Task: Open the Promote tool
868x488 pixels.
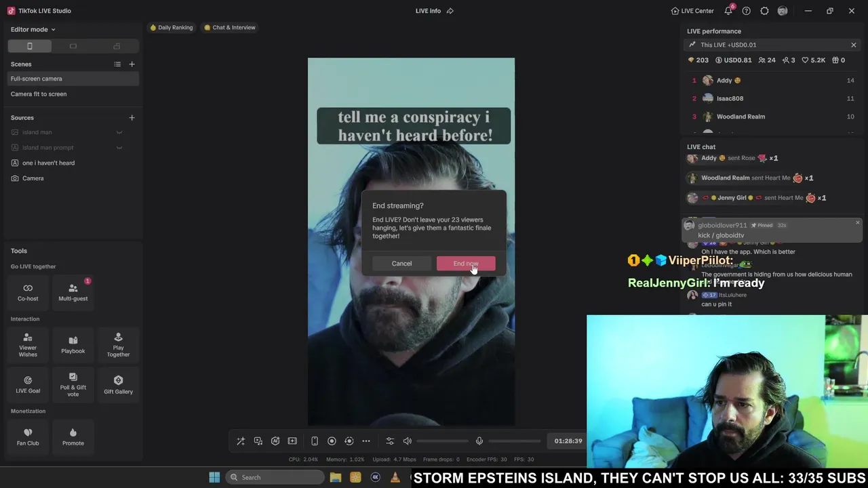Action: 73,436
